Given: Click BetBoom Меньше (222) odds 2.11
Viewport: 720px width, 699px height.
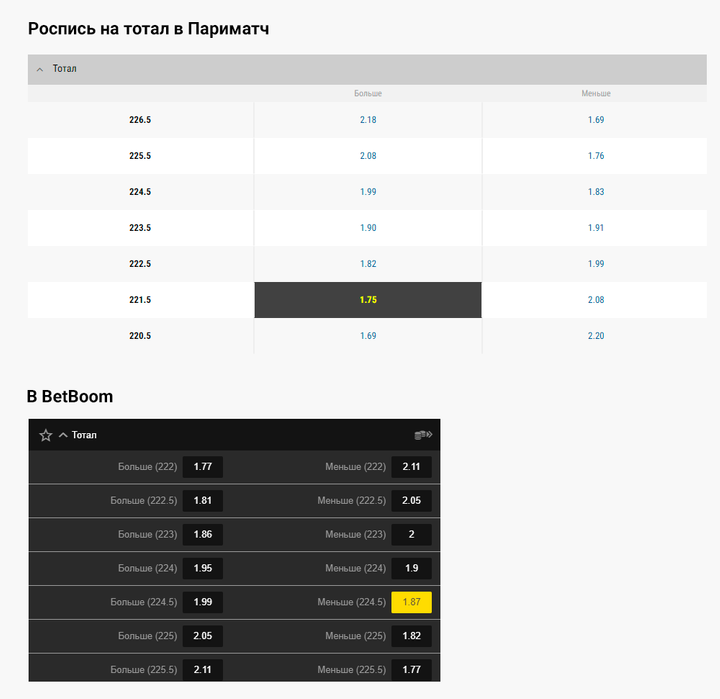Looking at the screenshot, I should point(411,467).
